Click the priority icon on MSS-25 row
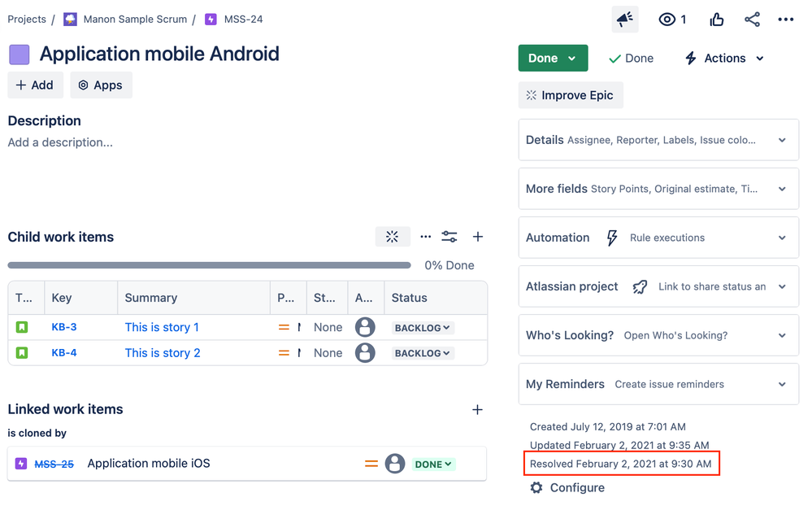Screen dimensions: 812x506 pyautogui.click(x=371, y=464)
